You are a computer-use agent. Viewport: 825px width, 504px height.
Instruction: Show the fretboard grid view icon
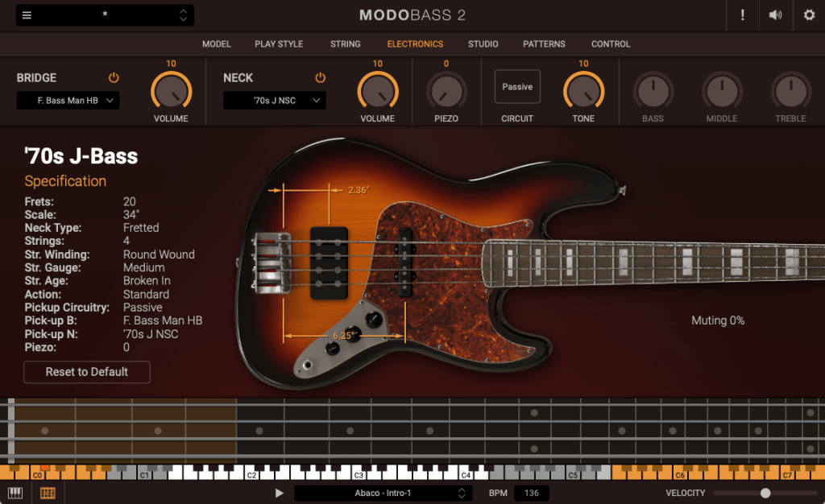pyautogui.click(x=48, y=493)
